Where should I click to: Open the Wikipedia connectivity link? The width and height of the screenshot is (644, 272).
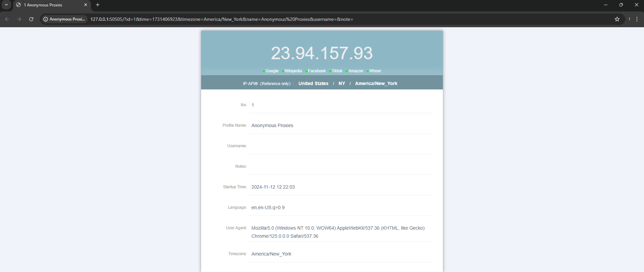coord(293,71)
